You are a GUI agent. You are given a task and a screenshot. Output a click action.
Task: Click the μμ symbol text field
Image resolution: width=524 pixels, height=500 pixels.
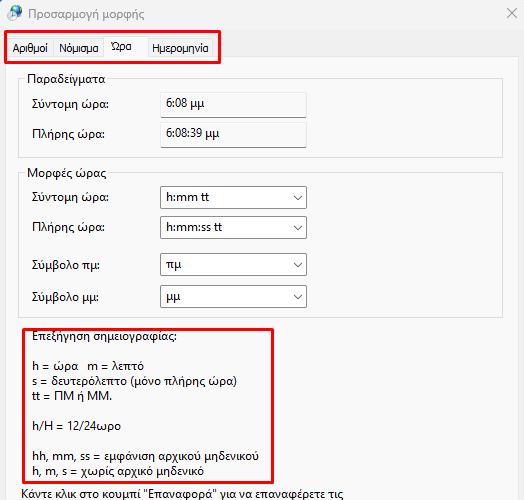coord(225,296)
